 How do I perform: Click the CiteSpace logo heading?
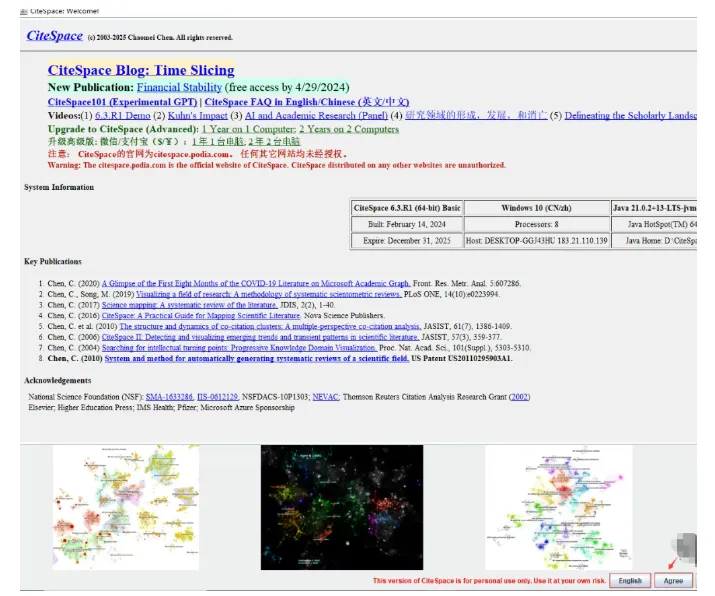54,36
